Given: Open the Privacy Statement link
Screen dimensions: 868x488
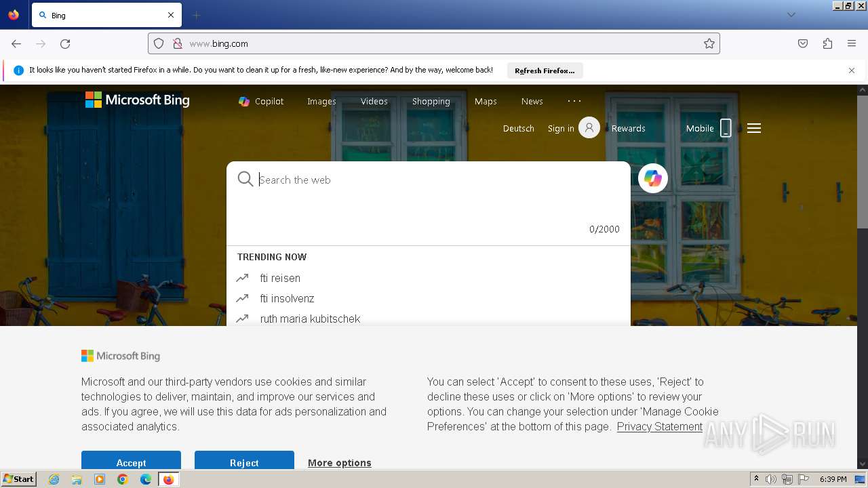Looking at the screenshot, I should (660, 426).
